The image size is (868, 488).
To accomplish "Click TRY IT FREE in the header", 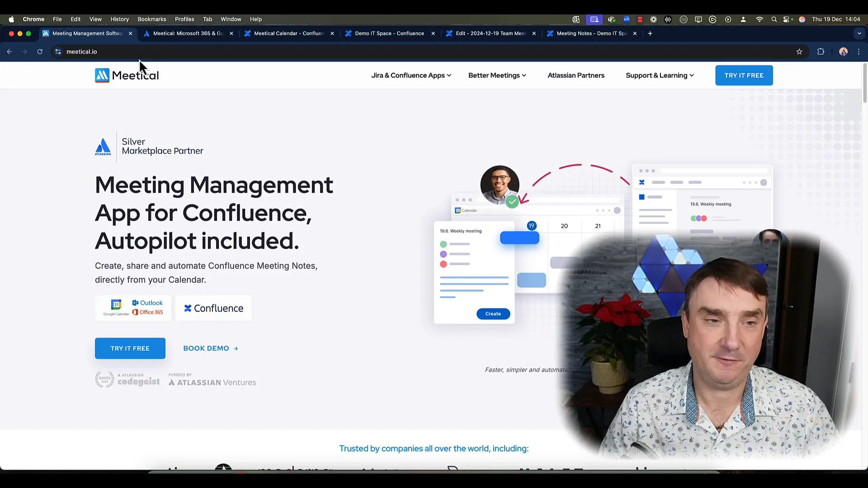I will [744, 75].
